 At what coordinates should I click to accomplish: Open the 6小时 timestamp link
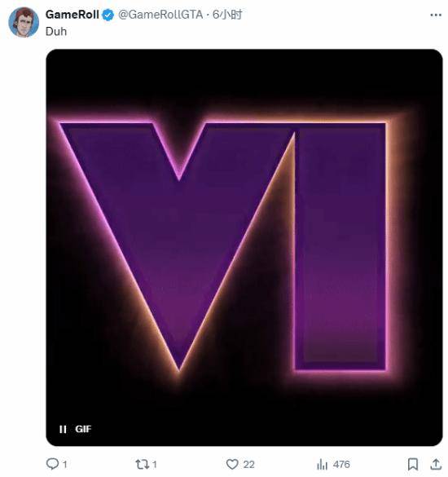click(x=227, y=15)
